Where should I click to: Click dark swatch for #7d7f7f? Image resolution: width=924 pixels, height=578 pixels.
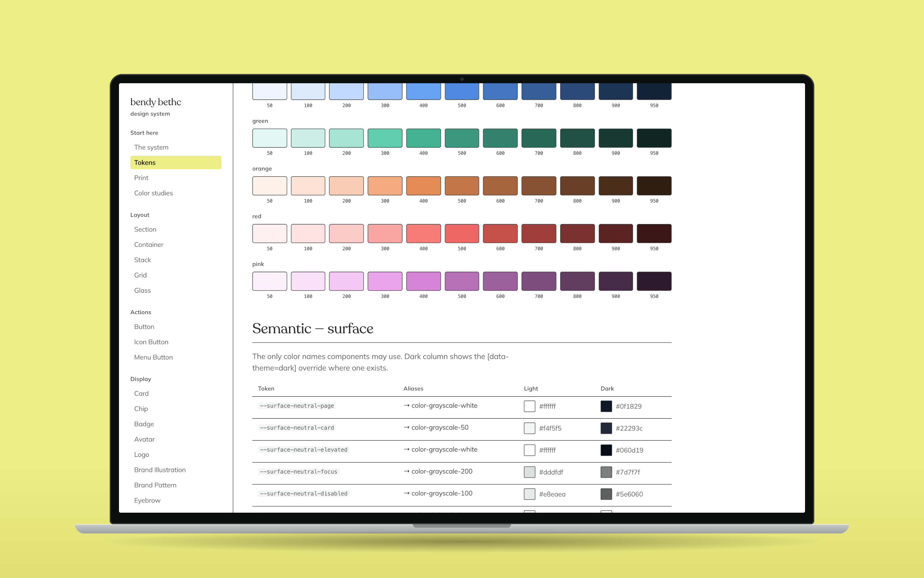606,472
